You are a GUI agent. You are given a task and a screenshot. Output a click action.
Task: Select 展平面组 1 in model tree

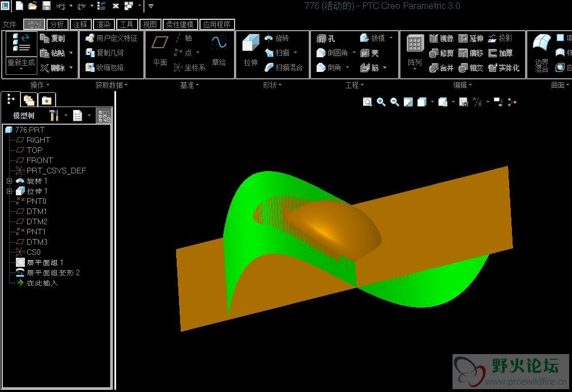click(x=40, y=263)
